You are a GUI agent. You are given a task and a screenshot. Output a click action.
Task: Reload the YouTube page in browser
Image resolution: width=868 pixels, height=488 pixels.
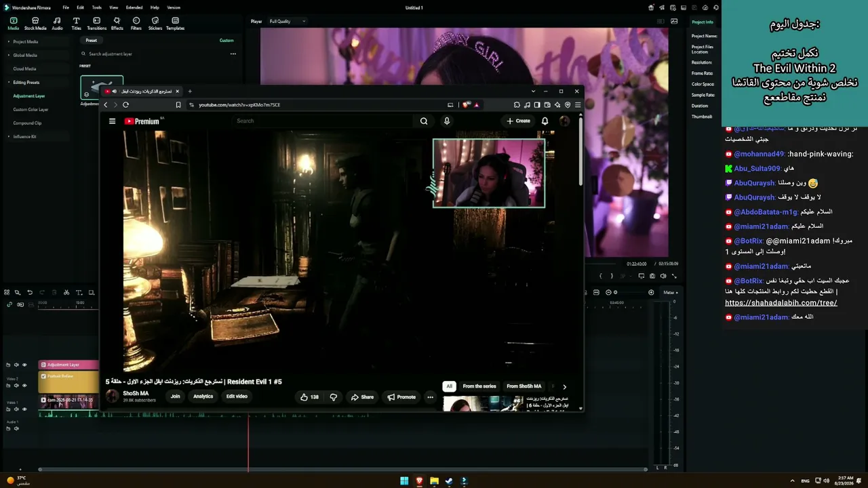(x=125, y=105)
